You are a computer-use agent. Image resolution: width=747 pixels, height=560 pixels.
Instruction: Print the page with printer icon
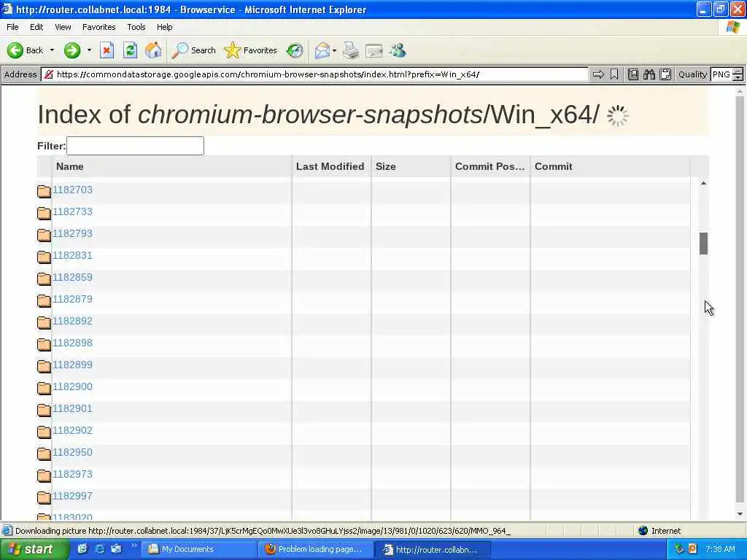pyautogui.click(x=351, y=50)
